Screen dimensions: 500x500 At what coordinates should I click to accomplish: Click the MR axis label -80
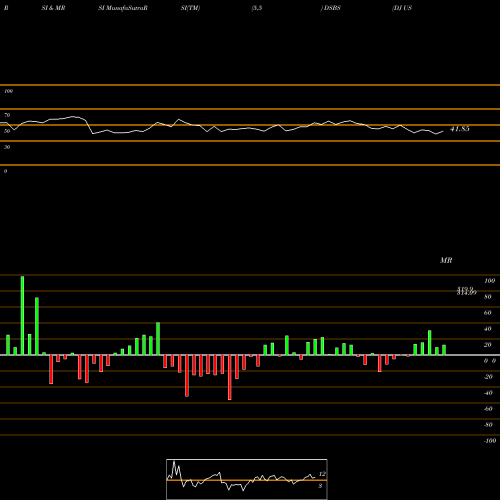pos(488,425)
